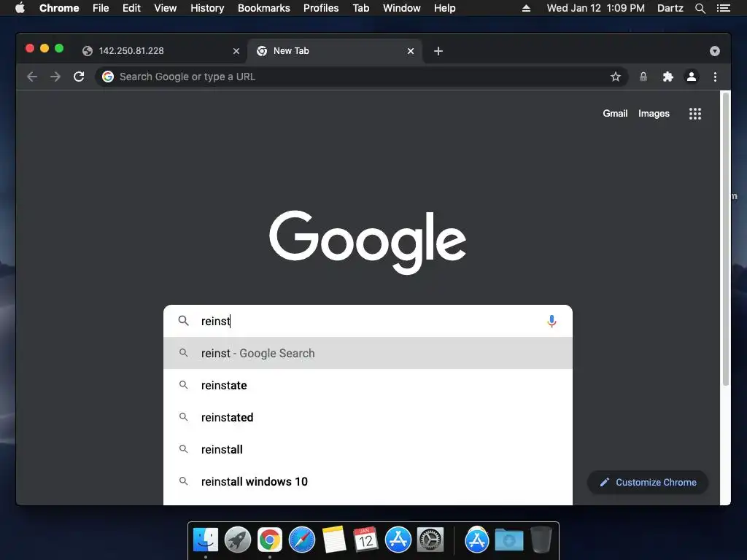Open the Google apps grid
This screenshot has width=747, height=560.
point(694,113)
